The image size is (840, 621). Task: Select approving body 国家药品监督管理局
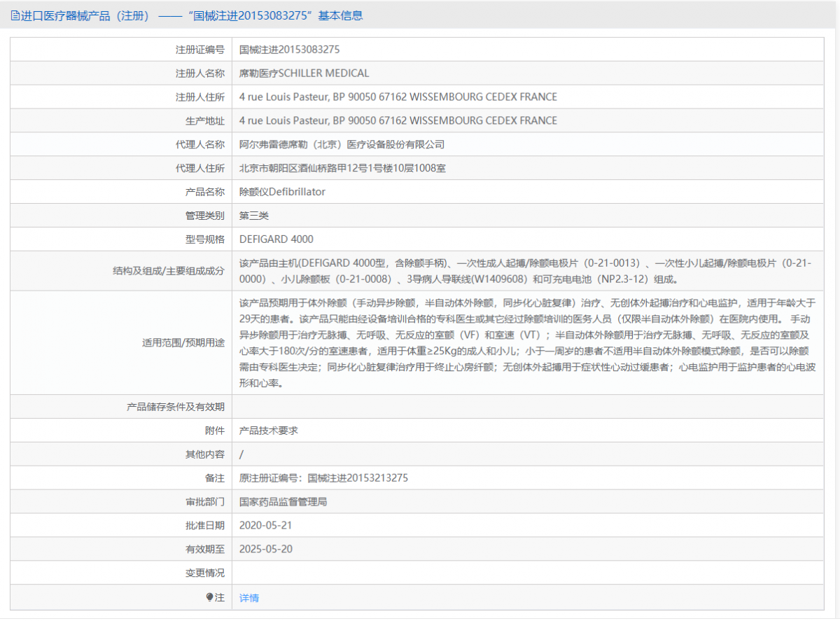[283, 502]
